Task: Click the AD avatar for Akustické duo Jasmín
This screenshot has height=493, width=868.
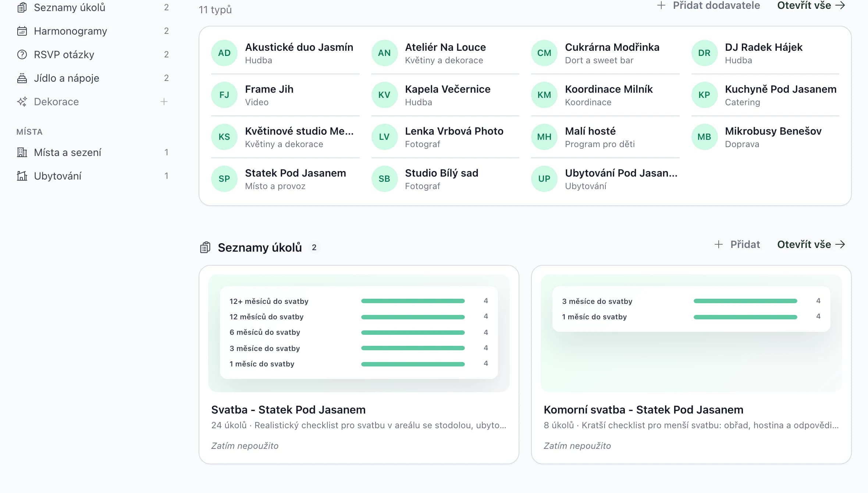Action: tap(224, 53)
